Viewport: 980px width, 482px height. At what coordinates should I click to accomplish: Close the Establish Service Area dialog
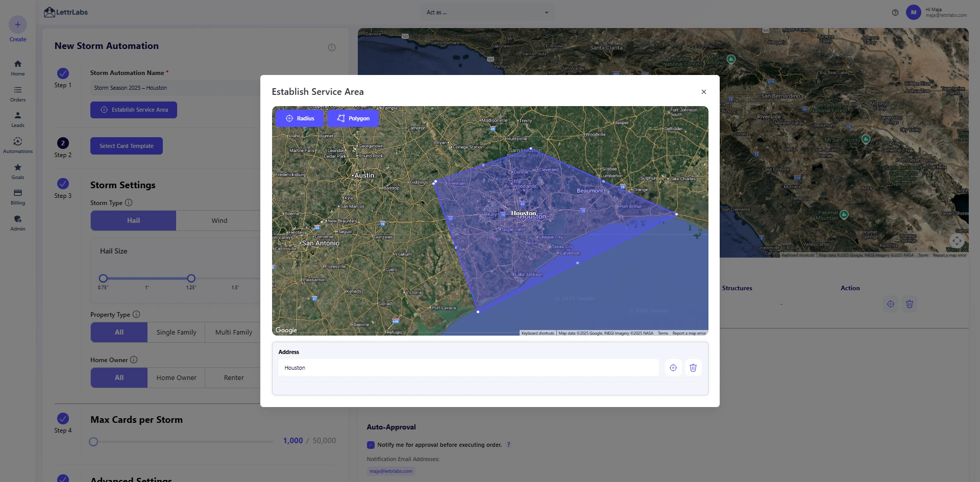(704, 92)
